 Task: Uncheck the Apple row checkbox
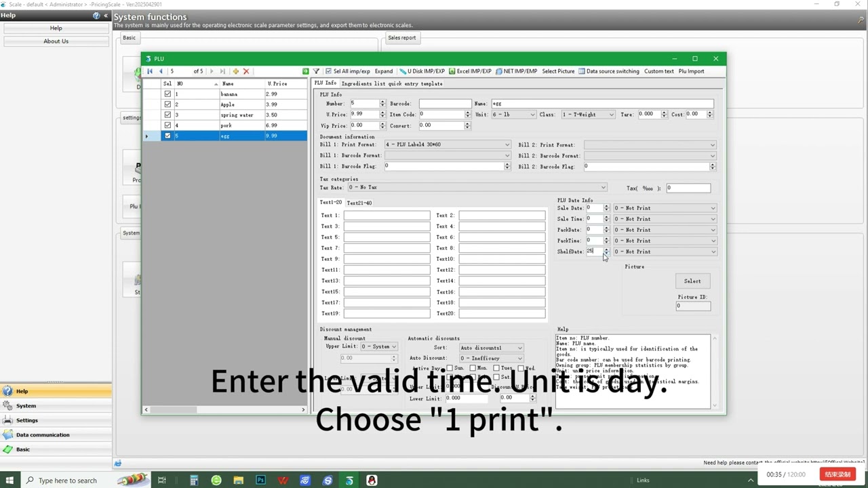tap(167, 104)
